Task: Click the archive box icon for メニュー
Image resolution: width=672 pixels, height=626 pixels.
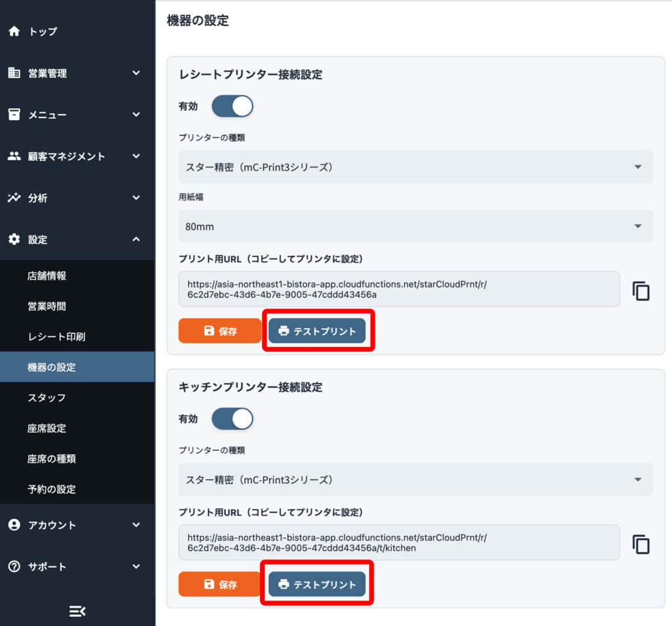Action: pyautogui.click(x=14, y=115)
